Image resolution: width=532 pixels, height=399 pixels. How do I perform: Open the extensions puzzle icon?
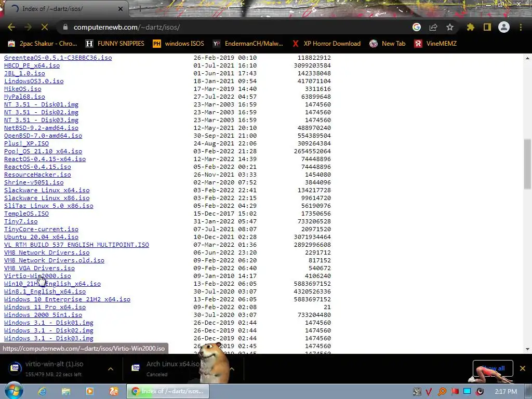(x=470, y=27)
